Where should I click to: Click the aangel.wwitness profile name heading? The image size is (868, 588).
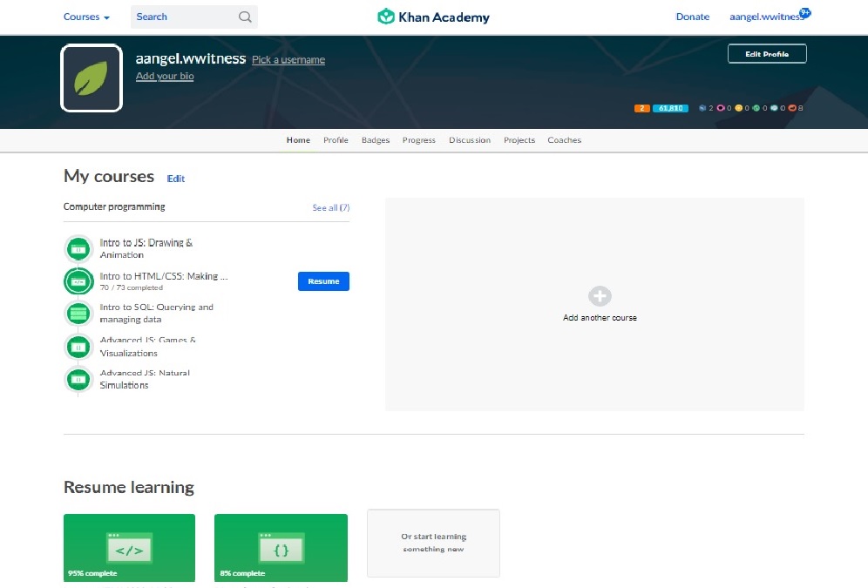click(191, 58)
